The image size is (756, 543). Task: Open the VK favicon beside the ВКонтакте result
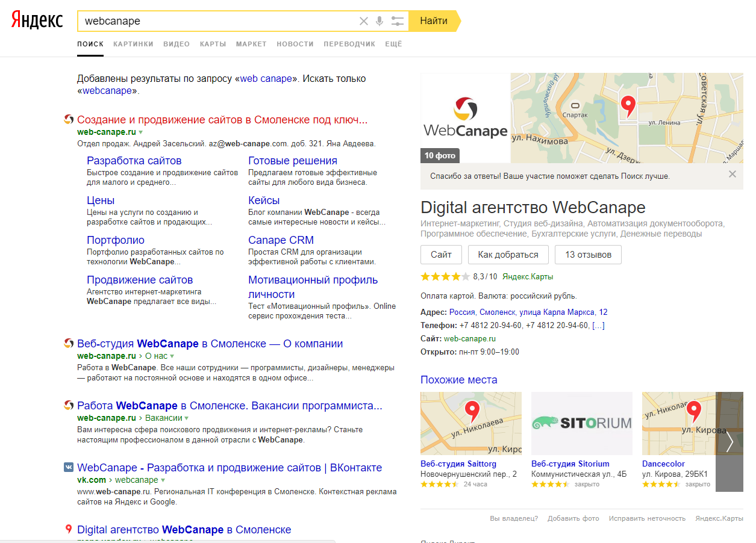click(69, 468)
